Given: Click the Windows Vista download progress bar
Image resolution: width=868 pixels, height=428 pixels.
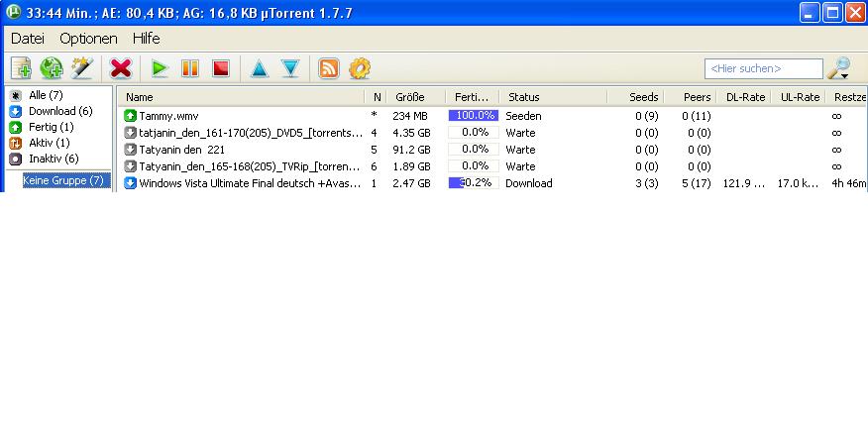Looking at the screenshot, I should (474, 182).
